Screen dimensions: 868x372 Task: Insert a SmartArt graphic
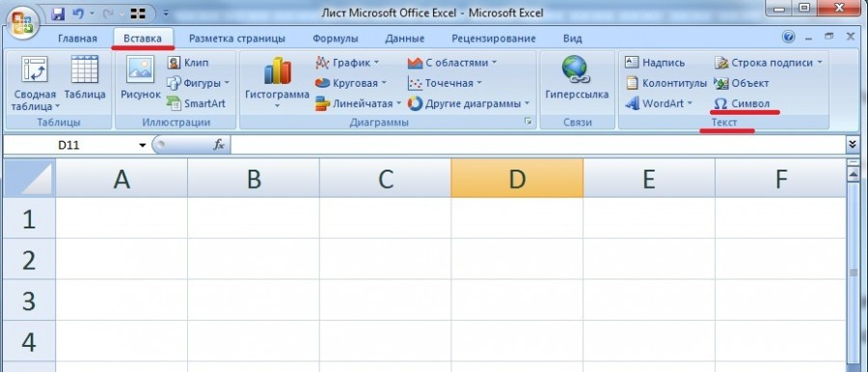coord(197,103)
